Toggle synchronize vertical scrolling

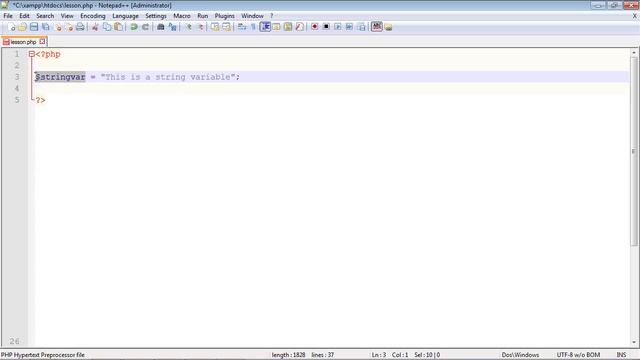[215, 27]
